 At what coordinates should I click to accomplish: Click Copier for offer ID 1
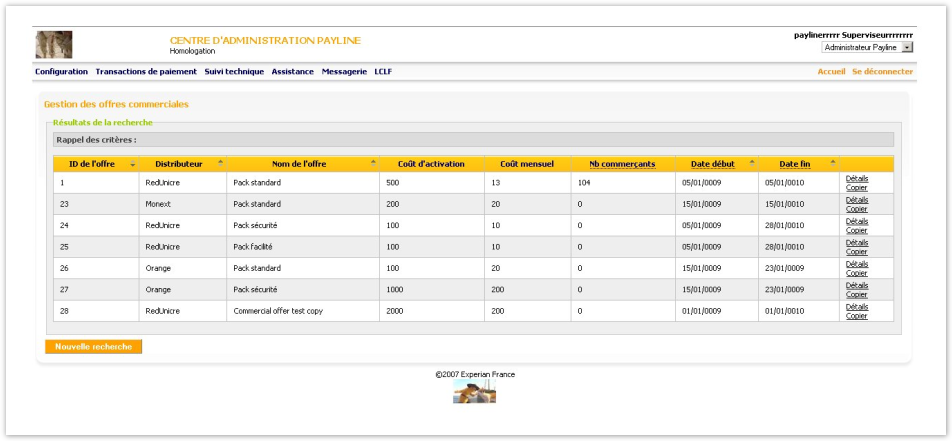(x=857, y=188)
